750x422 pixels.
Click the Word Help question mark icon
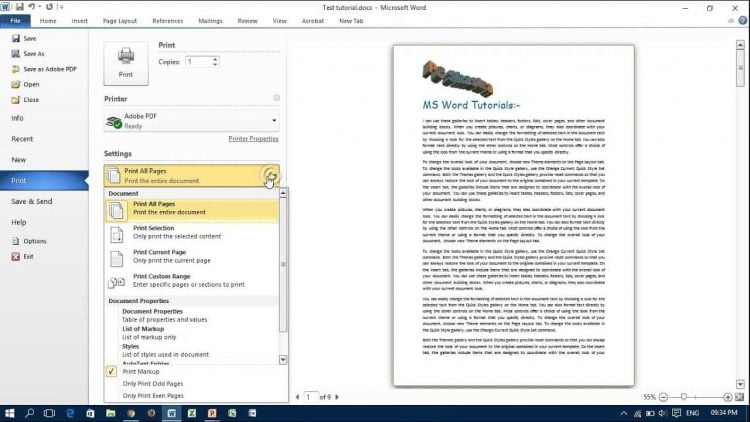(x=743, y=21)
